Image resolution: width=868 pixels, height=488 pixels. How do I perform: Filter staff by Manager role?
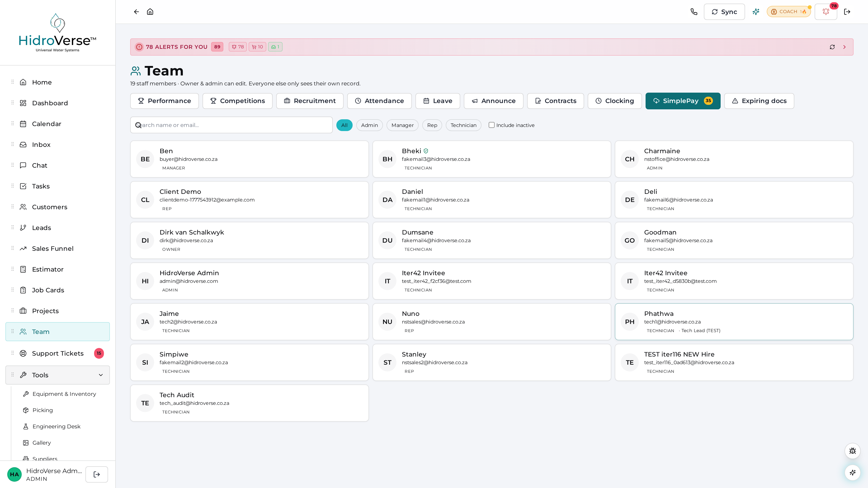click(x=402, y=125)
